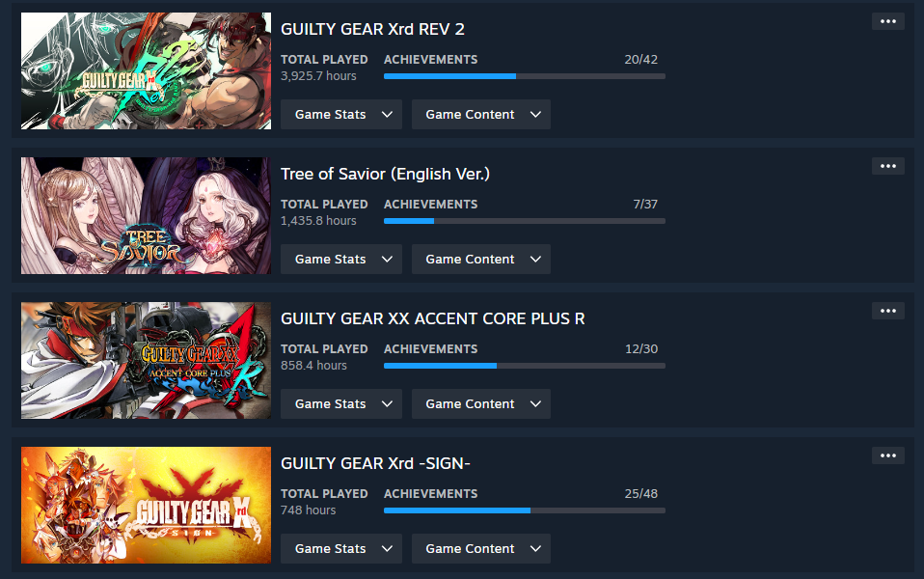Expand Game Content for ACCENT CORE PLUS R
924x579 pixels.
coord(481,404)
